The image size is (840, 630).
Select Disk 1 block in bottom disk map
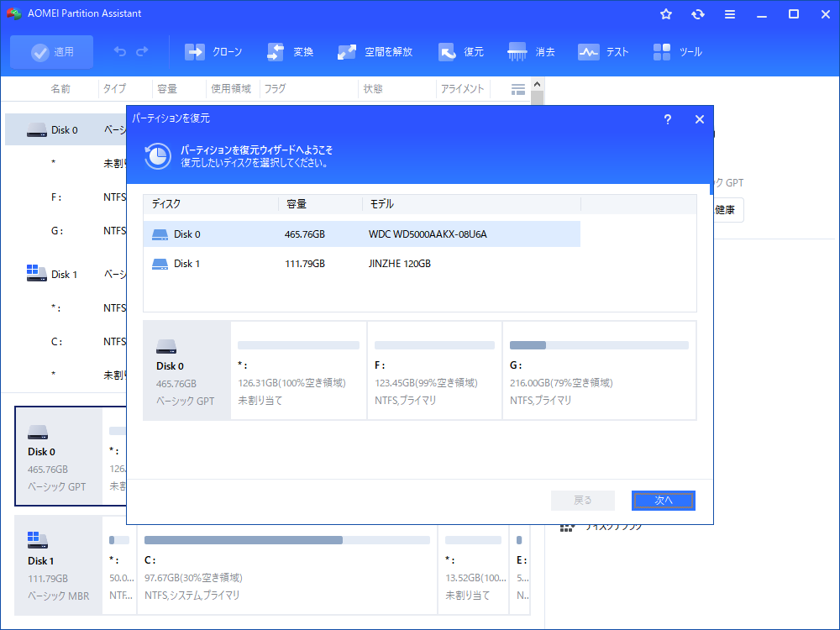click(59, 565)
